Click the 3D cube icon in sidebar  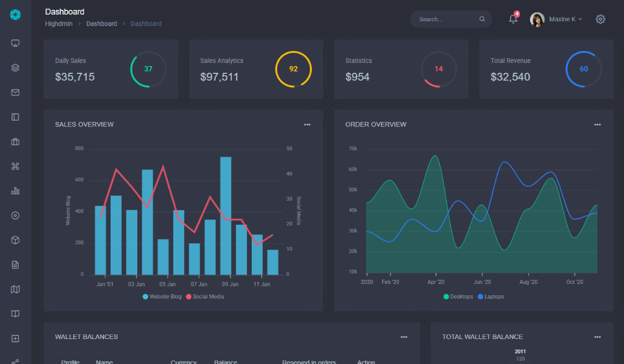[15, 240]
